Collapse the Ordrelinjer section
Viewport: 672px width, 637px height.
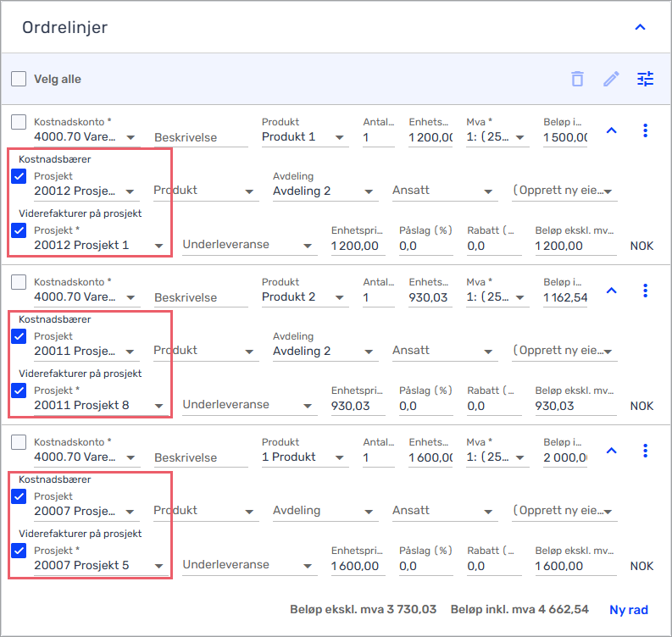coord(640,27)
